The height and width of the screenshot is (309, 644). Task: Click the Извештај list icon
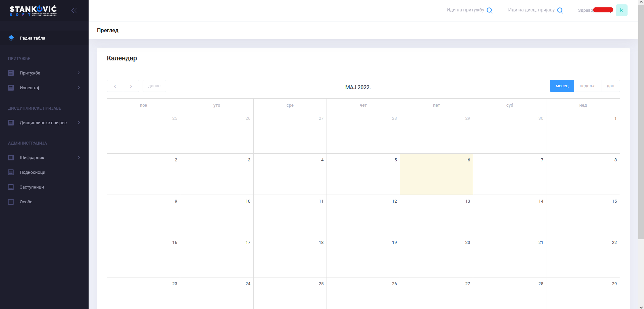pyautogui.click(x=11, y=88)
